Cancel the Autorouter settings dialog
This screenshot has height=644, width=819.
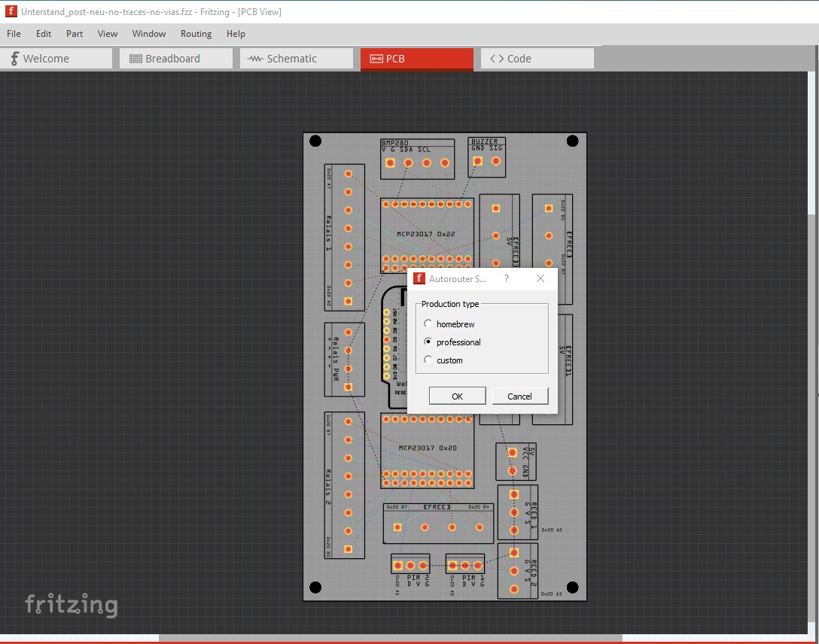point(519,395)
